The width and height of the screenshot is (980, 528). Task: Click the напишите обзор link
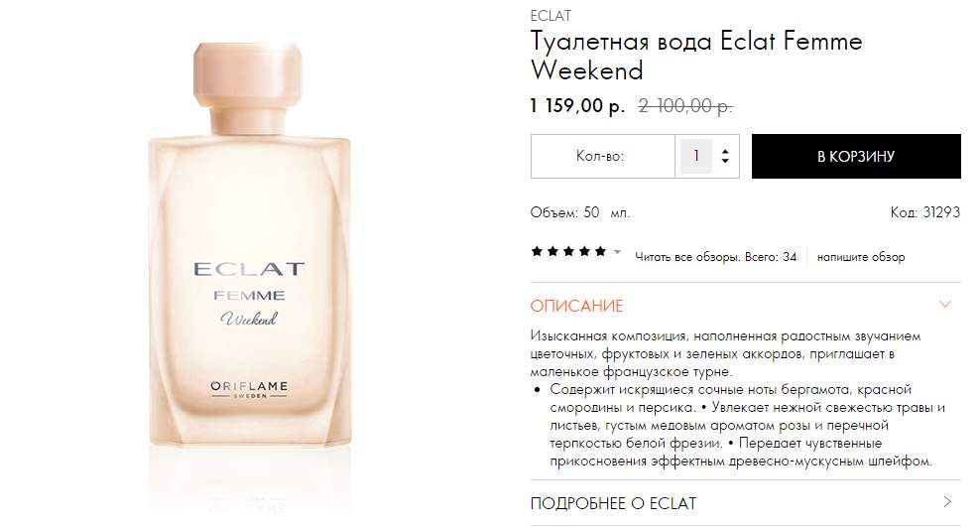(861, 257)
